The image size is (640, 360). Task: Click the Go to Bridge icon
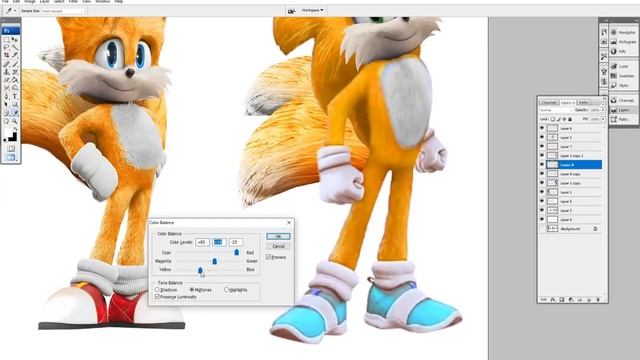point(291,11)
